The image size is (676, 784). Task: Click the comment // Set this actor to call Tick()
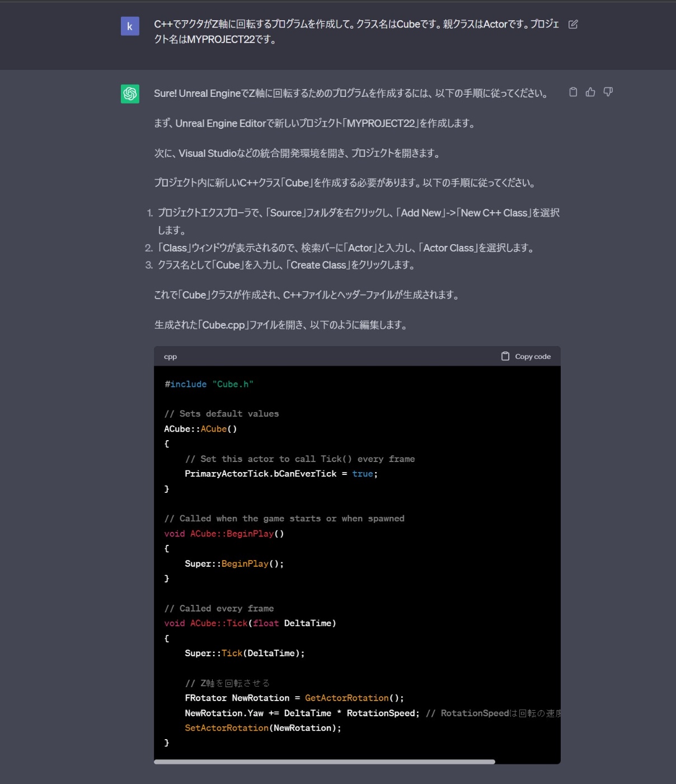point(300,459)
